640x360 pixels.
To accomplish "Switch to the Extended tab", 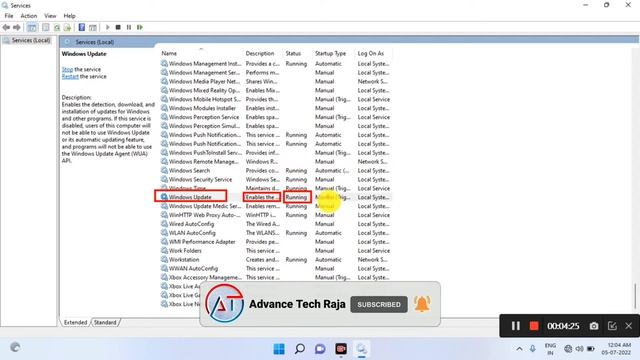I will [x=76, y=322].
